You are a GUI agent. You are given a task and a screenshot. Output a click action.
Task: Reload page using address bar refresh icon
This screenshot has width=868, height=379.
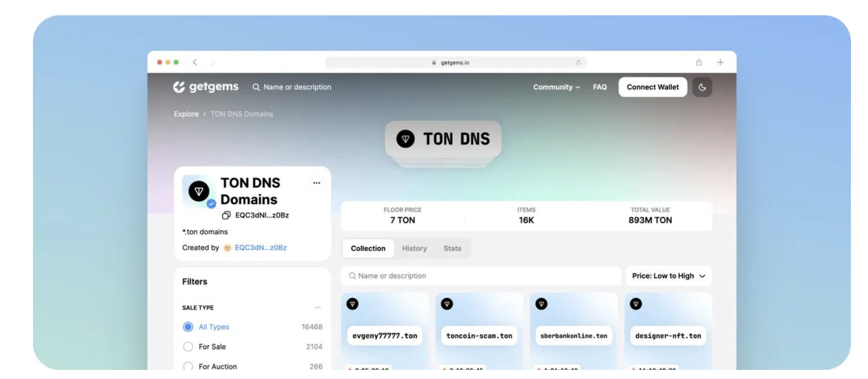point(578,63)
